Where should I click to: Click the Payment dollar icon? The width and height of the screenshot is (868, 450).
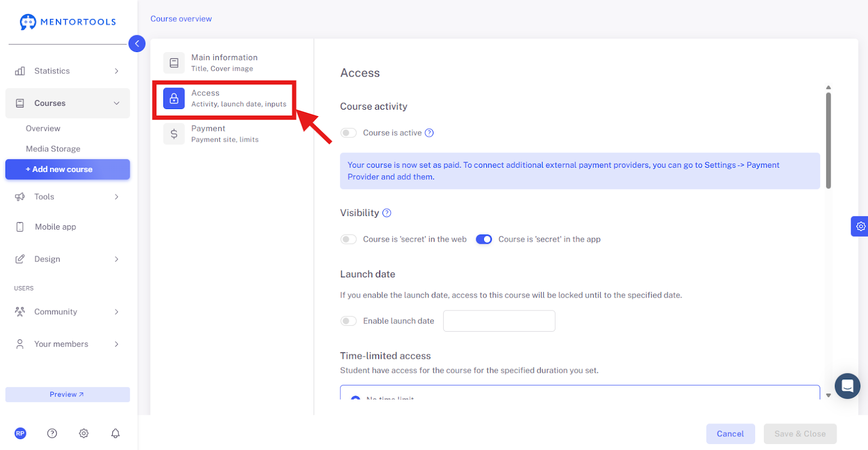pos(174,134)
